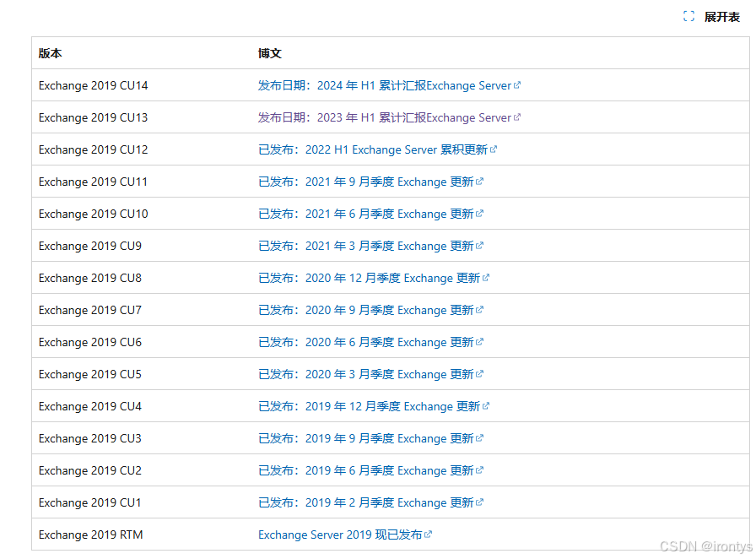Open the 2022 H1 Exchange Server 累积更新 link
756x559 pixels.
coord(377,149)
